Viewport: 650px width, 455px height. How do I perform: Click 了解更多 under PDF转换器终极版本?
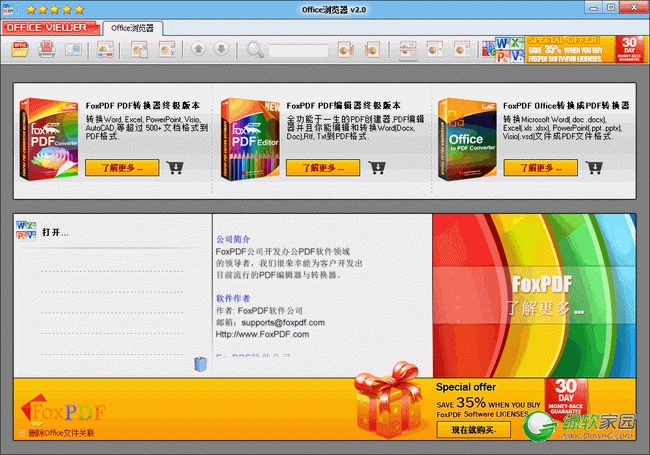point(122,167)
